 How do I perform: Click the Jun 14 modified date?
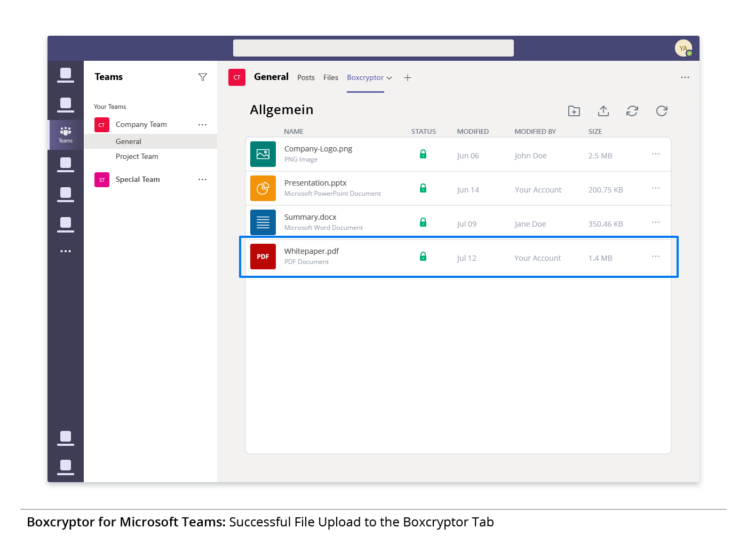[468, 190]
